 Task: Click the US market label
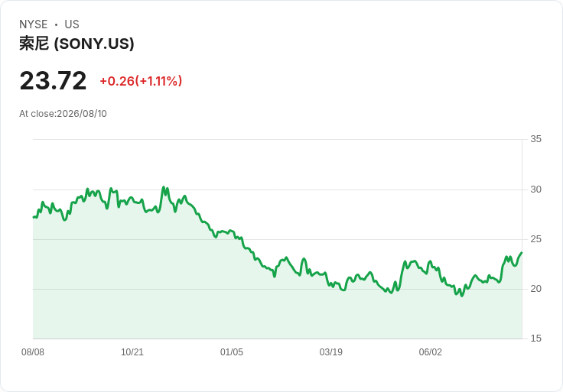(x=72, y=24)
